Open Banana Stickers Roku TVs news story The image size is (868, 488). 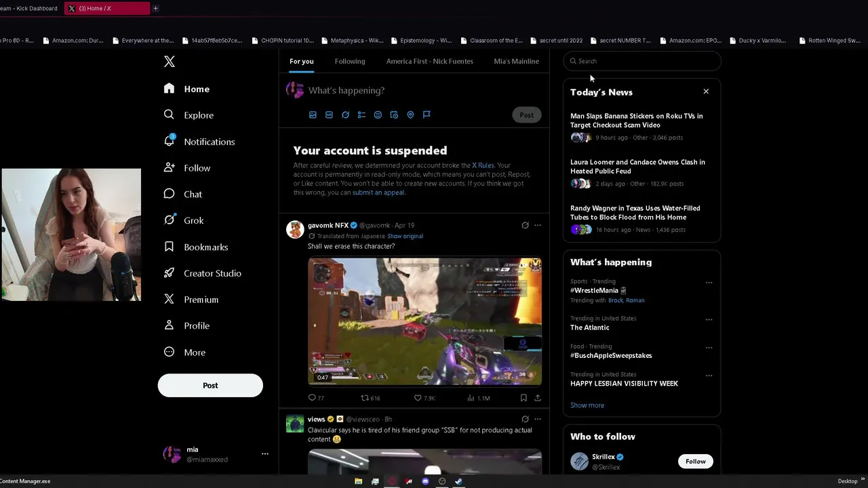pos(642,127)
